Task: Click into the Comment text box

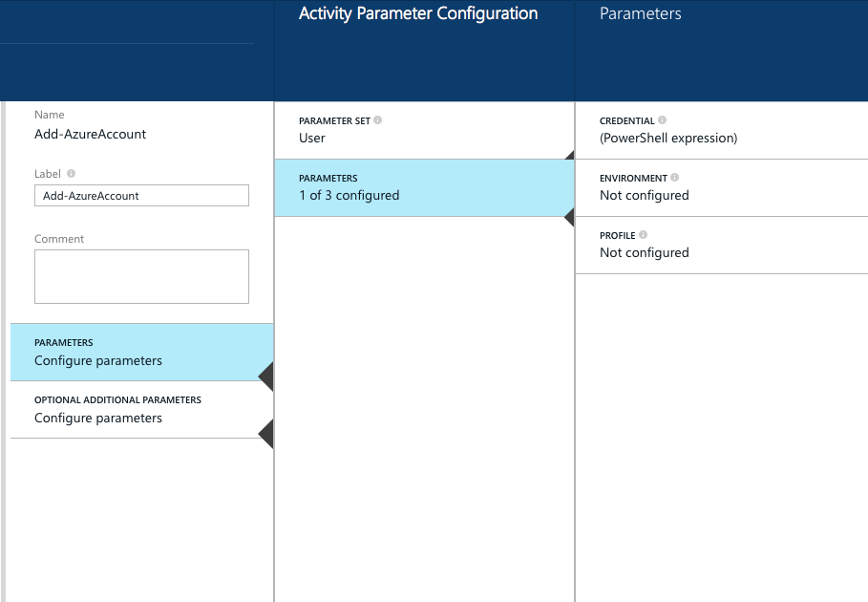Action: (x=141, y=276)
